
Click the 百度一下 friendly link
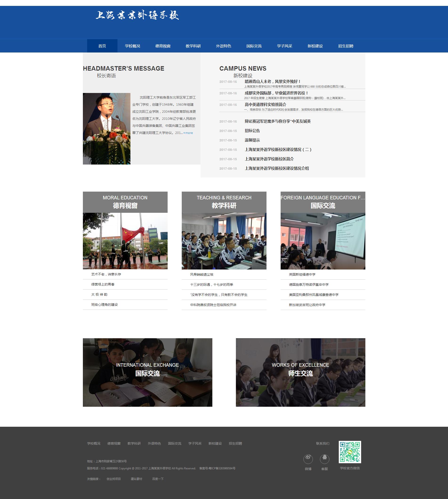click(158, 479)
